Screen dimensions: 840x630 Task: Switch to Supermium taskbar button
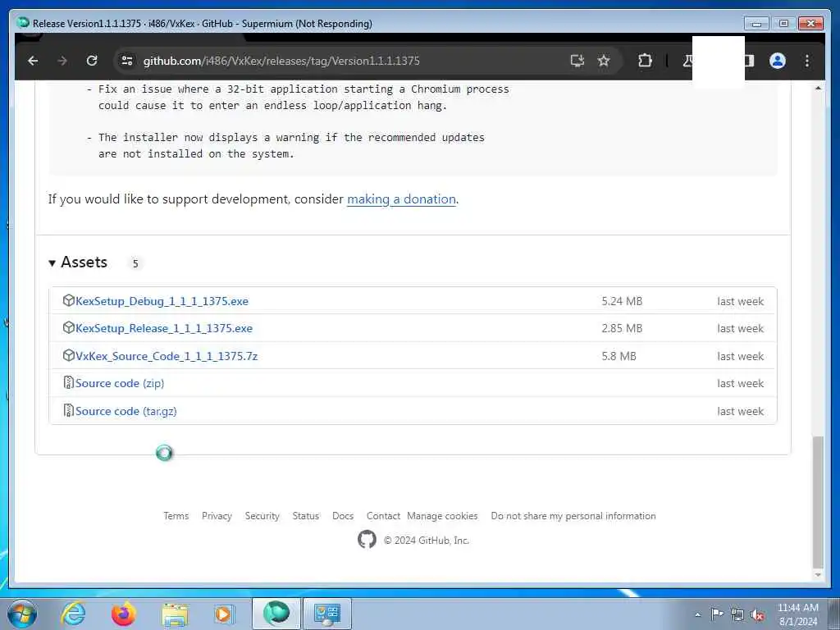pyautogui.click(x=276, y=614)
